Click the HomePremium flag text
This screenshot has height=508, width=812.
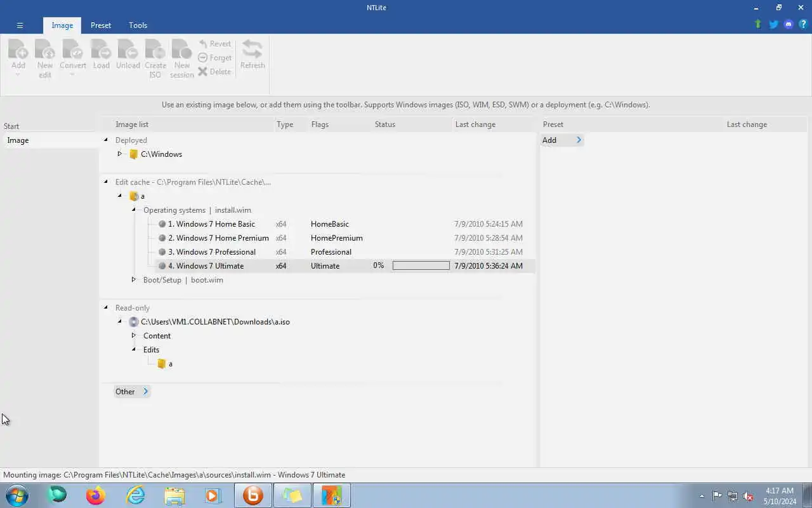337,238
